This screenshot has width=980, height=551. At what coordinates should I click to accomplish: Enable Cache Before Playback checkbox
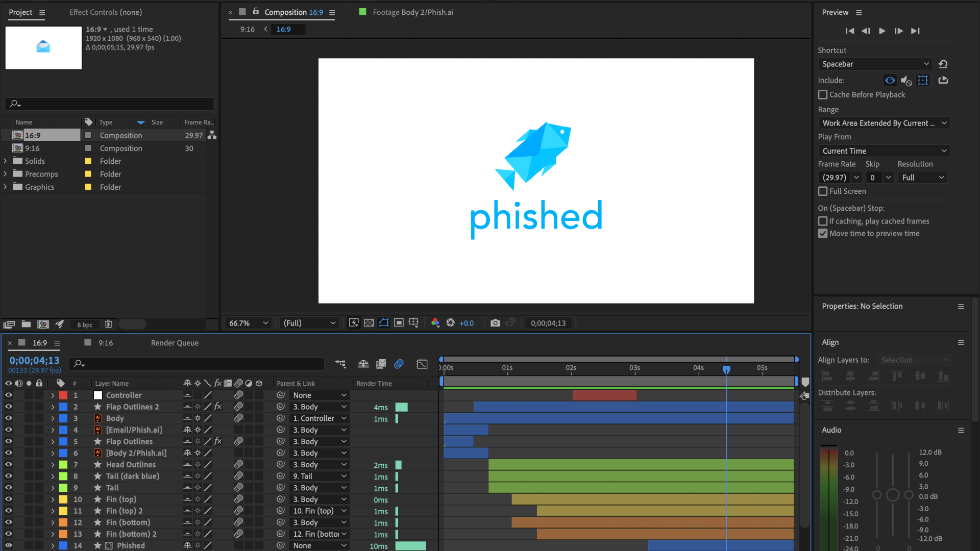pyautogui.click(x=823, y=95)
